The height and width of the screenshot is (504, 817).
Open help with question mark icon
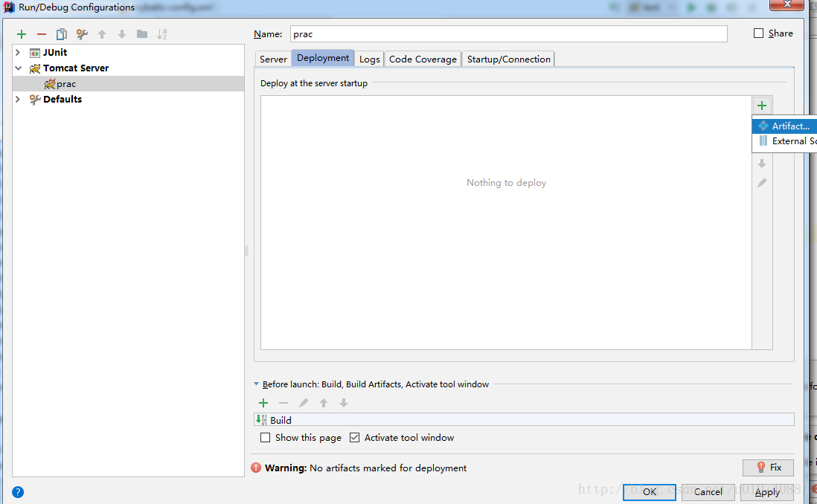click(18, 492)
